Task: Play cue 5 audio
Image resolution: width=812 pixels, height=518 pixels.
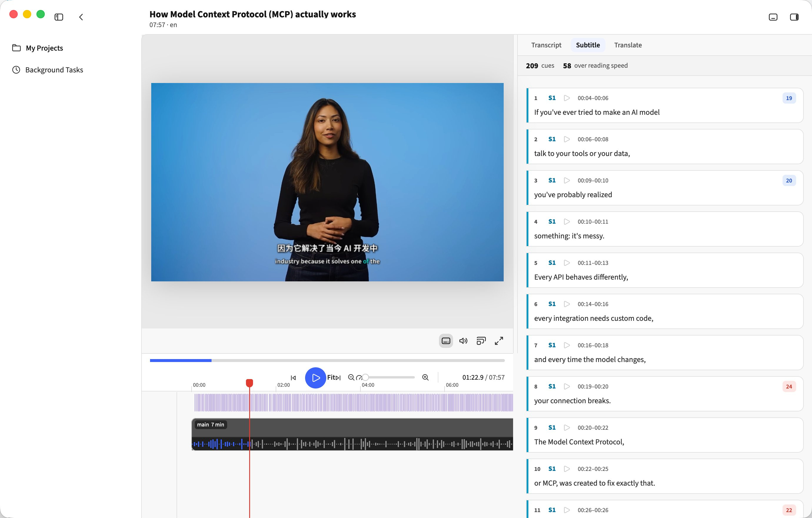Action: click(x=567, y=263)
